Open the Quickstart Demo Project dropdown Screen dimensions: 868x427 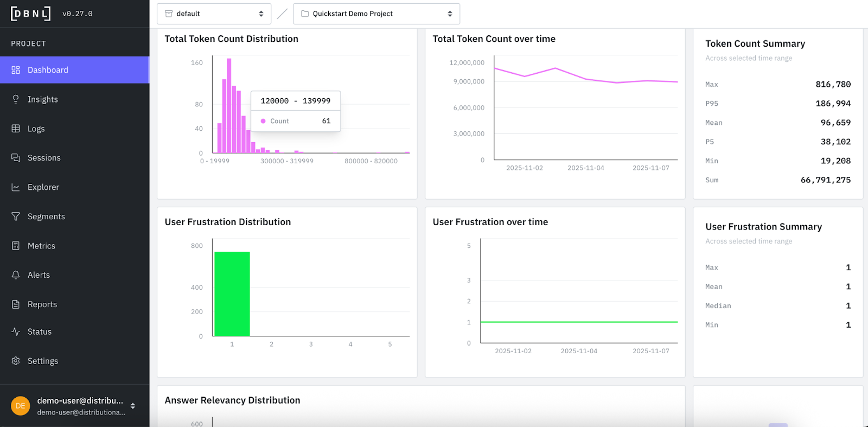pyautogui.click(x=376, y=14)
